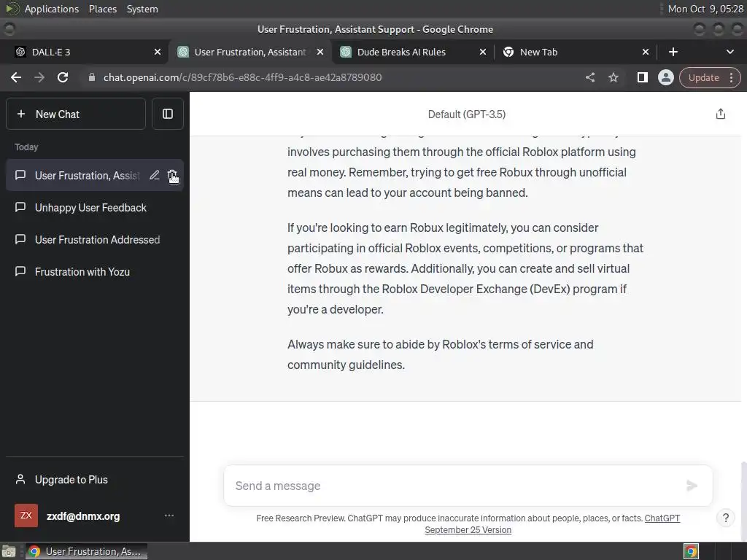
Task: Delete chat with the trash icon
Action: tap(172, 176)
